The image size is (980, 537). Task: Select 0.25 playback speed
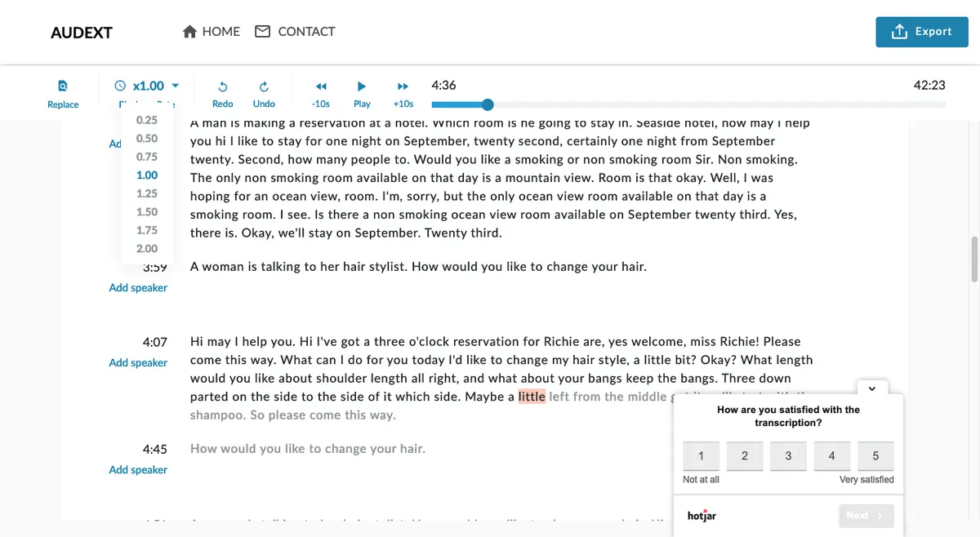[147, 120]
